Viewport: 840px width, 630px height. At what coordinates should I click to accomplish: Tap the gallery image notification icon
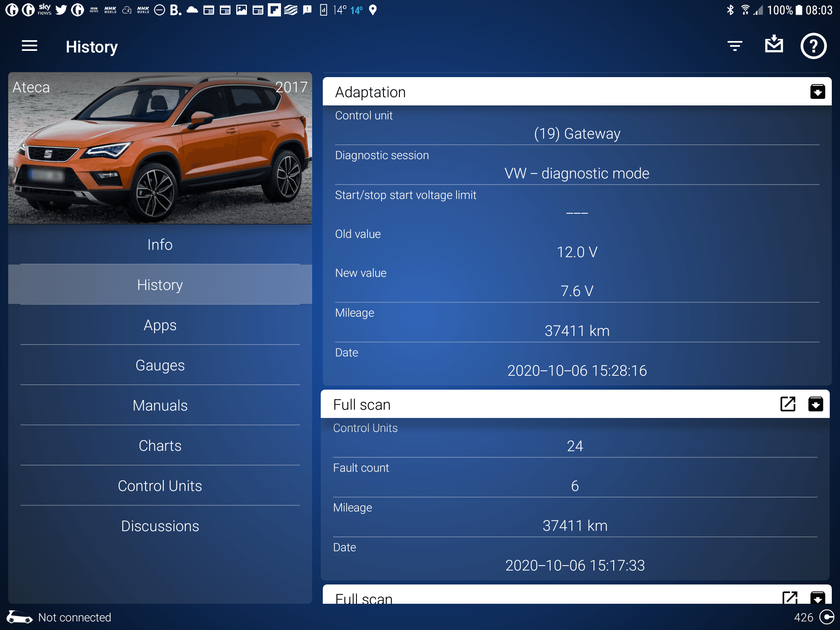(x=242, y=10)
